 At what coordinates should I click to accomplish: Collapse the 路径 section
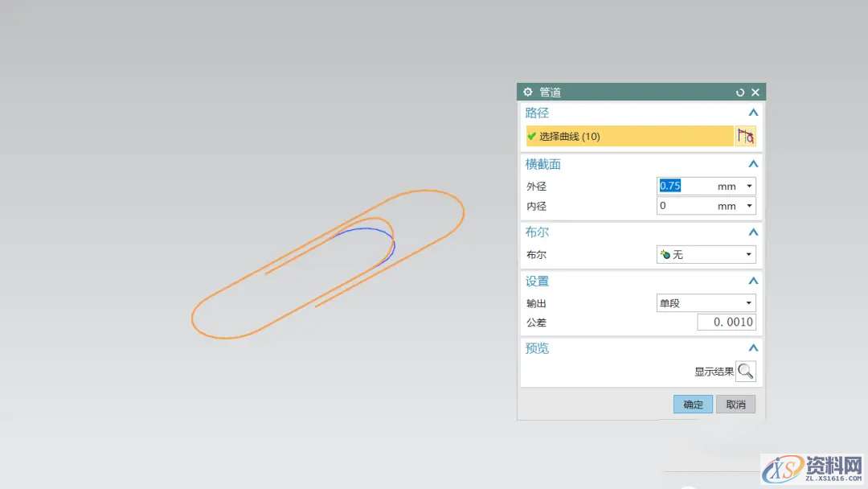click(x=753, y=113)
